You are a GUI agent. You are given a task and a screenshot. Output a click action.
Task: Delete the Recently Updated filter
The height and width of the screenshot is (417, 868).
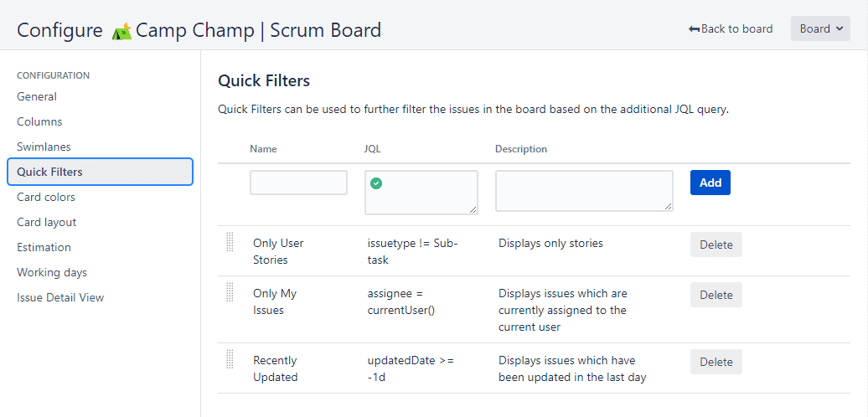[716, 363]
